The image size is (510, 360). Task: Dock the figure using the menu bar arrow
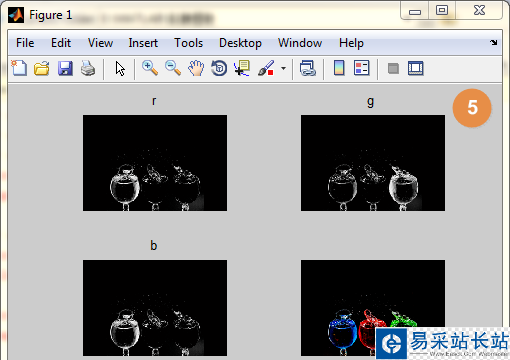click(x=494, y=42)
